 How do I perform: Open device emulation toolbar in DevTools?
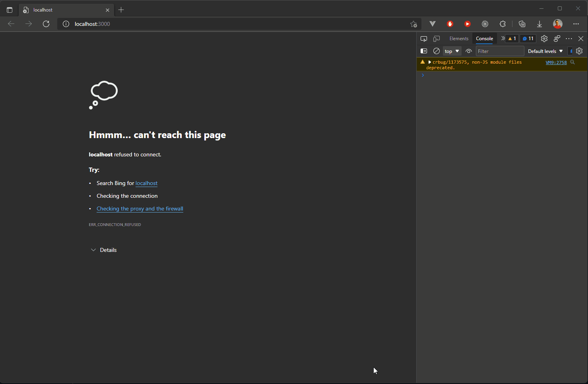coord(437,39)
